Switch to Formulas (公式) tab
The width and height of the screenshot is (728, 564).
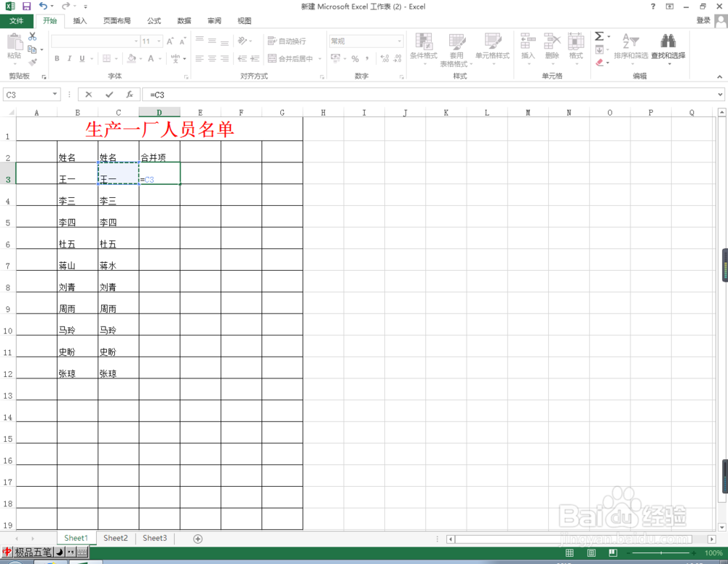click(x=154, y=21)
